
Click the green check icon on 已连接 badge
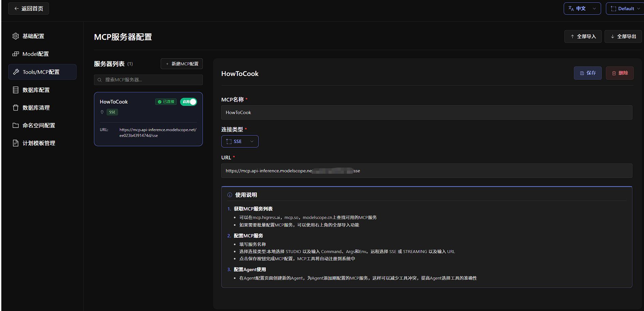(x=160, y=102)
